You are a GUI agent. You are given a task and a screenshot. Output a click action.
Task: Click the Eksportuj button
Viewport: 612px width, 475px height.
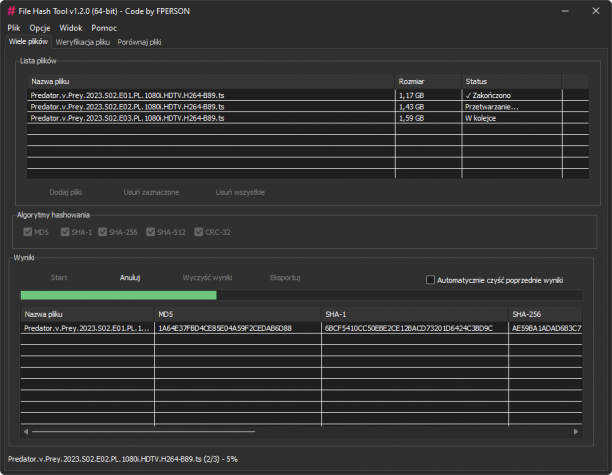285,278
